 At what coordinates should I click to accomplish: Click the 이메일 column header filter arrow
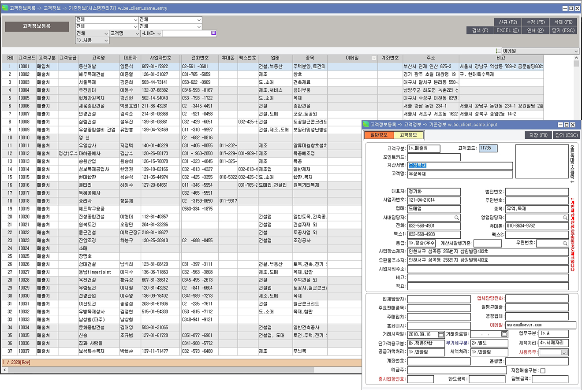[374, 58]
